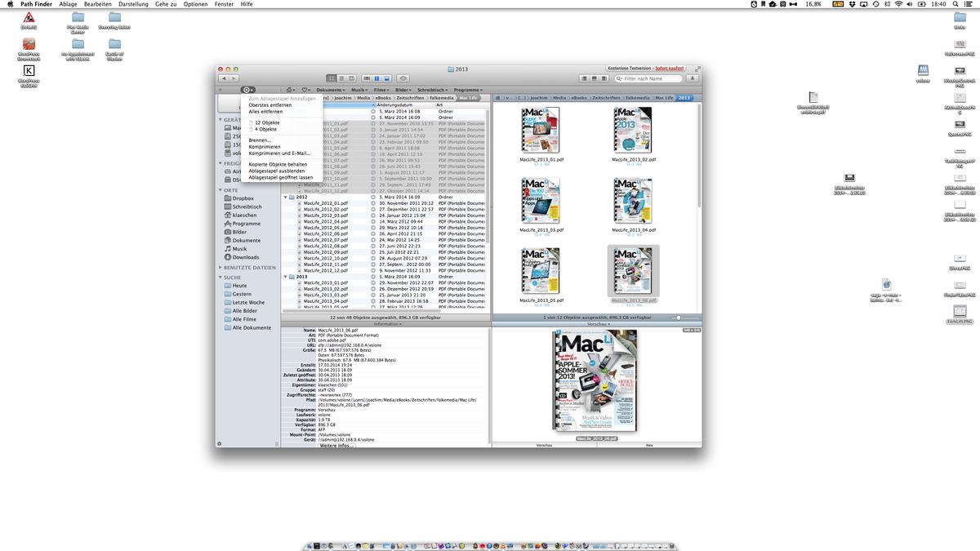The height and width of the screenshot is (551, 980).
Task: Toggle 'Ablagestapel geöffnet lassen' option
Action: click(281, 177)
